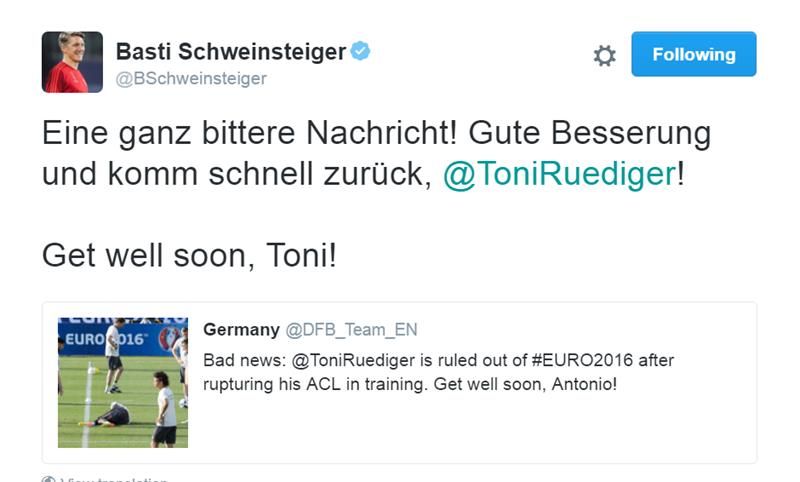Open the @BSchweinsteiger handle link
This screenshot has height=482, width=800.
tap(191, 79)
